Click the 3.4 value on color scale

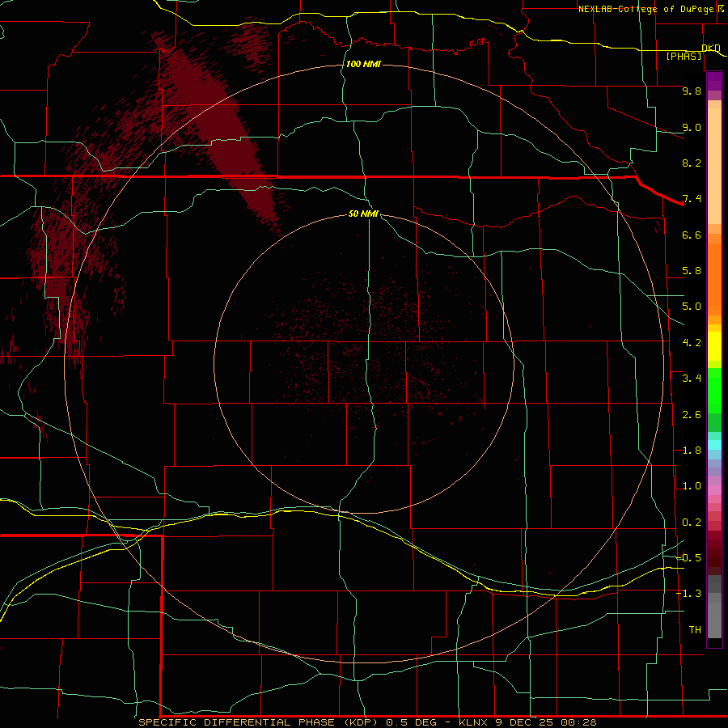[x=692, y=379]
